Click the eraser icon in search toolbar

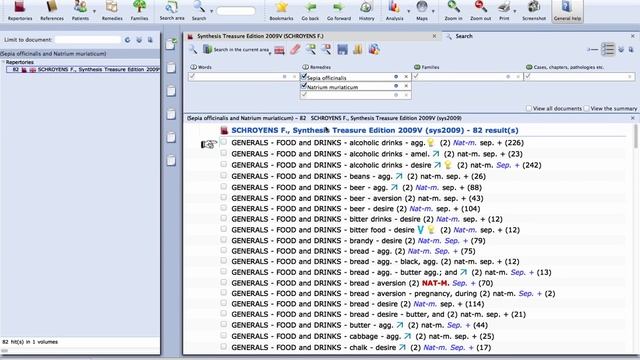(x=295, y=50)
